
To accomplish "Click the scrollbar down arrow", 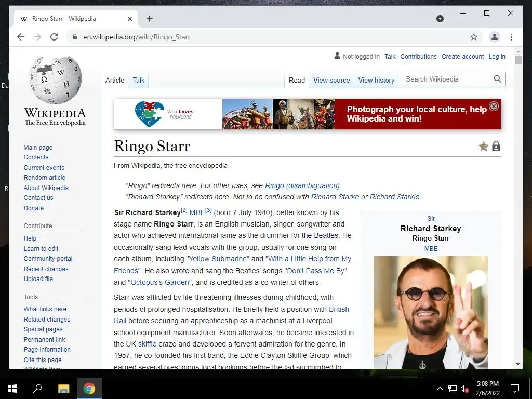I will pos(518,364).
